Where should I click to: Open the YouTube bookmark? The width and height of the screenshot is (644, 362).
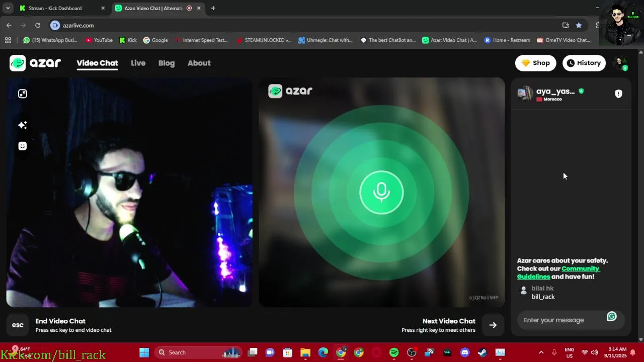[99, 40]
